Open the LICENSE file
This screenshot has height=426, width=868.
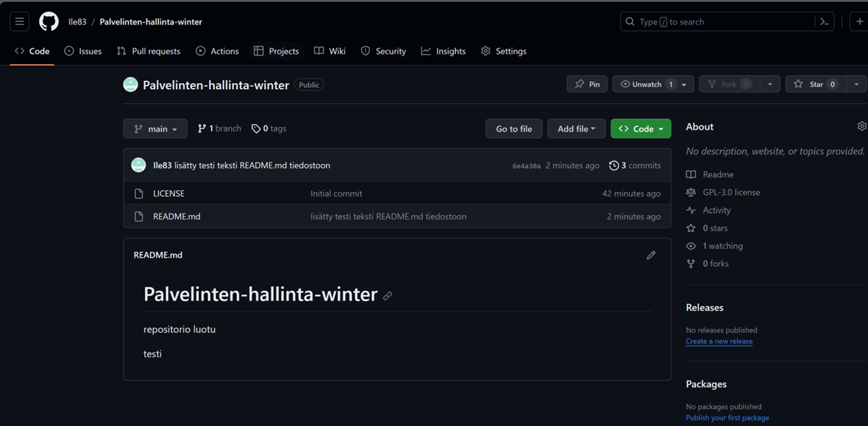coord(169,194)
